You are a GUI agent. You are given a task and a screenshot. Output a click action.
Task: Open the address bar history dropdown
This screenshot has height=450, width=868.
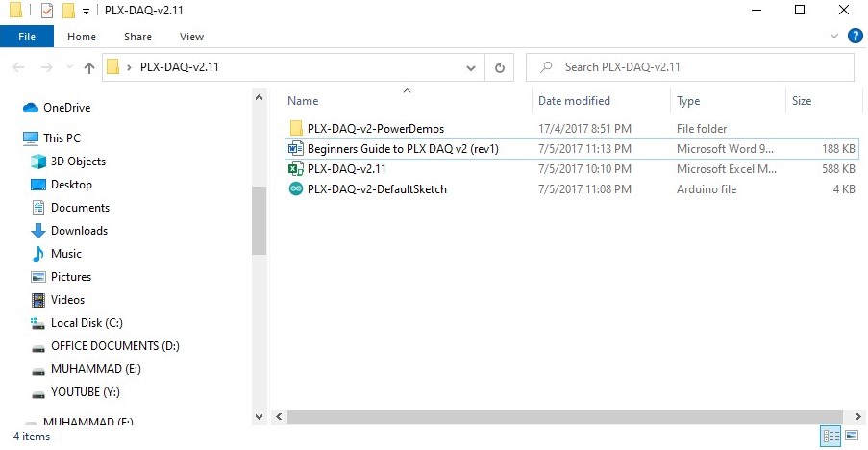click(x=471, y=67)
